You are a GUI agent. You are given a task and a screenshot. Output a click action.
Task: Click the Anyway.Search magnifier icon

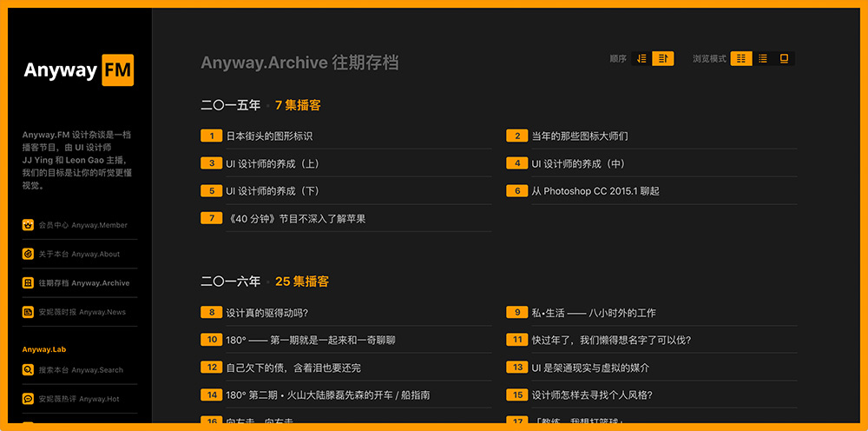pyautogui.click(x=29, y=369)
